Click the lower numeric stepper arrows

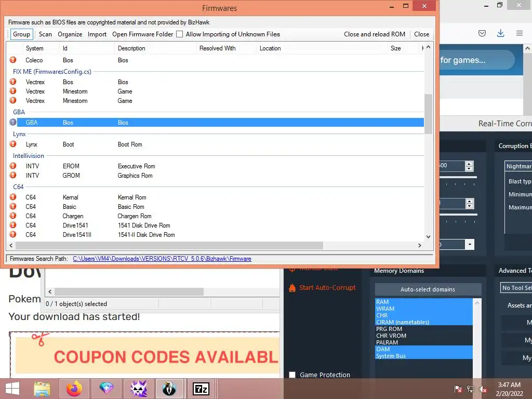click(469, 204)
